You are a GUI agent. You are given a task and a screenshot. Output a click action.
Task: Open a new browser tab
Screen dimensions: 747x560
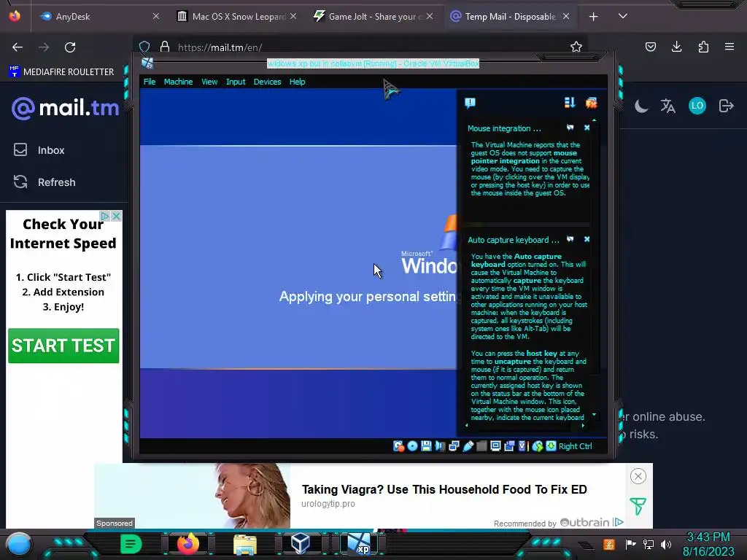tap(594, 17)
